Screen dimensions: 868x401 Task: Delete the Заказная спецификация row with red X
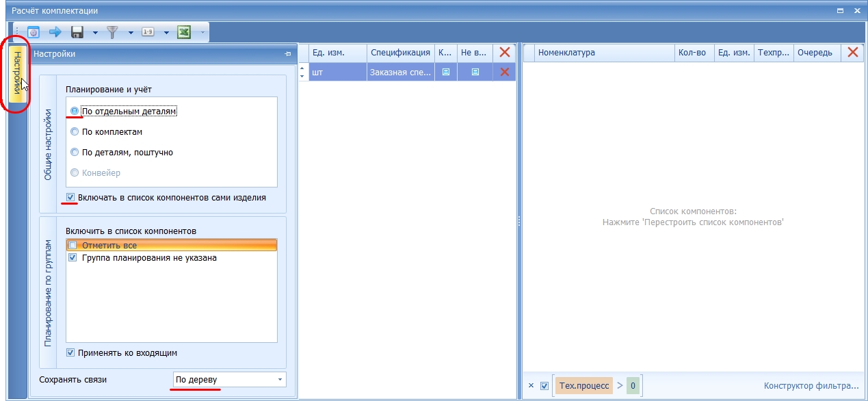pos(505,72)
